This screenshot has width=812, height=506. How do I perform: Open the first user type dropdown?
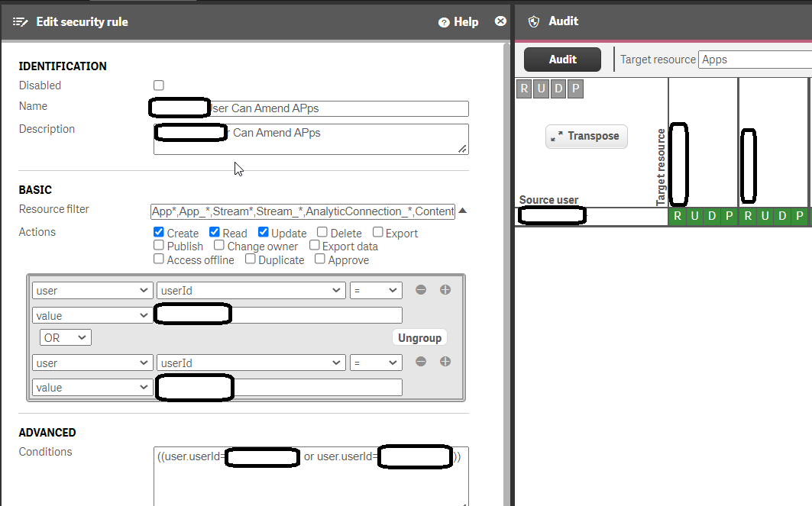click(x=92, y=290)
